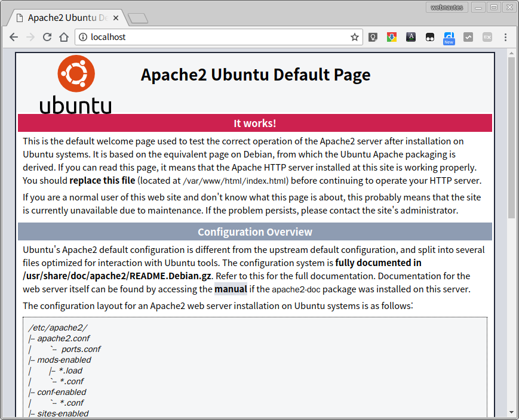Open the black extension icon with two circles
This screenshot has height=420, width=519.
click(x=429, y=37)
